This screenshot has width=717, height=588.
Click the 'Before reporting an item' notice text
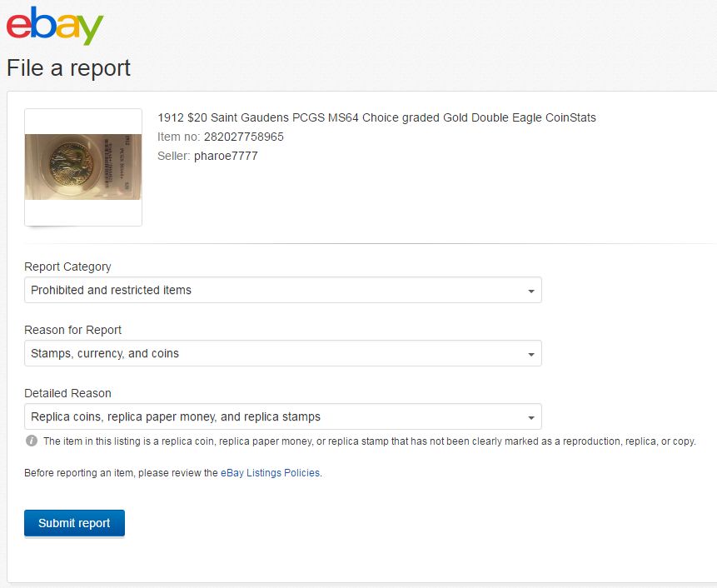click(x=121, y=472)
